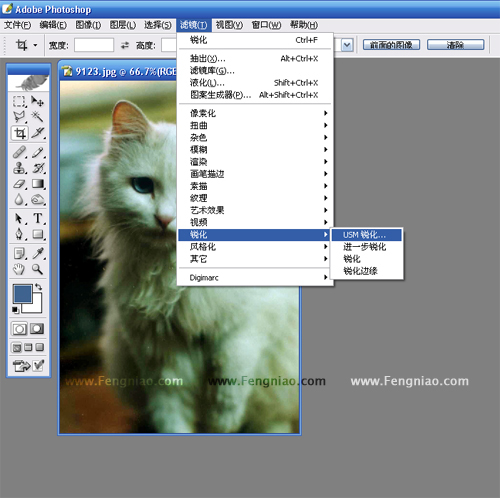500x498 pixels.
Task: Select the Lasso tool
Action: 19,117
